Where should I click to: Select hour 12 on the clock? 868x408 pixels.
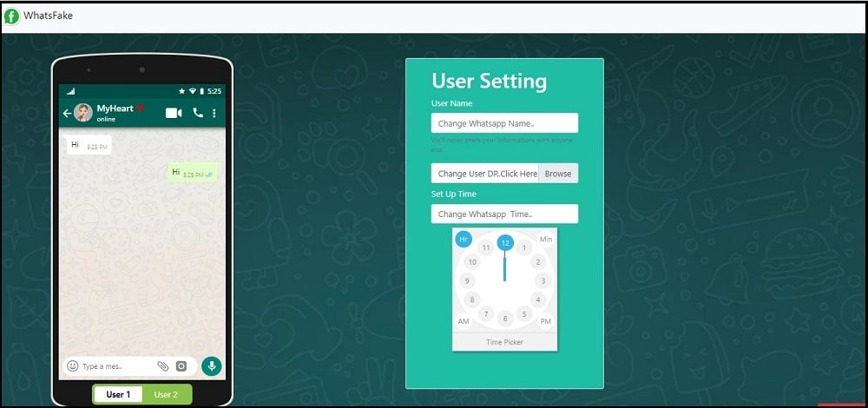tap(505, 243)
